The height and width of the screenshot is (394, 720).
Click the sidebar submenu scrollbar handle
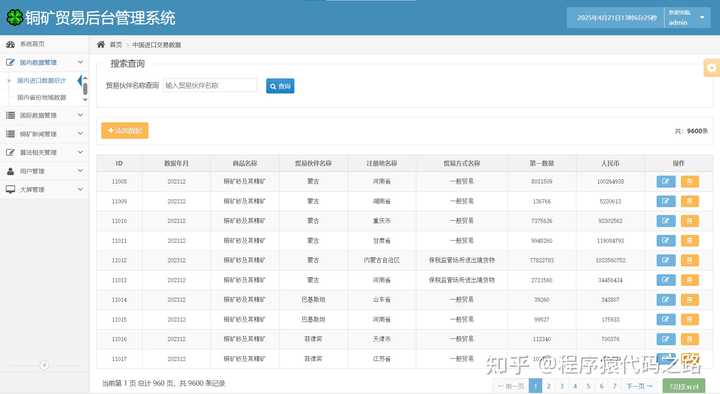pos(85,88)
